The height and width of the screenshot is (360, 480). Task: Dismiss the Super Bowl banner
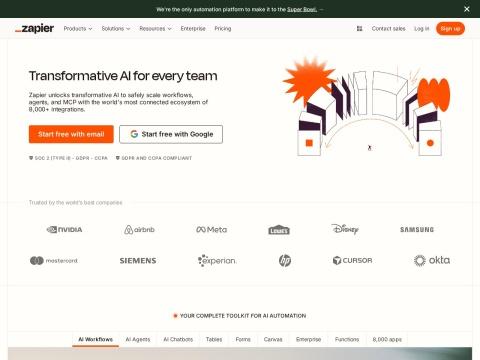[x=467, y=9]
